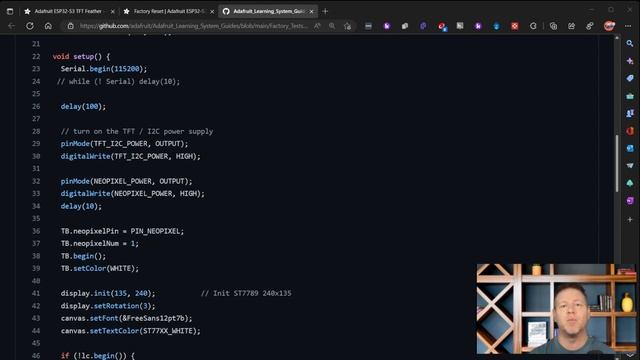Click 'void setup() {' code line
The width and height of the screenshot is (640, 360).
[x=81, y=56]
